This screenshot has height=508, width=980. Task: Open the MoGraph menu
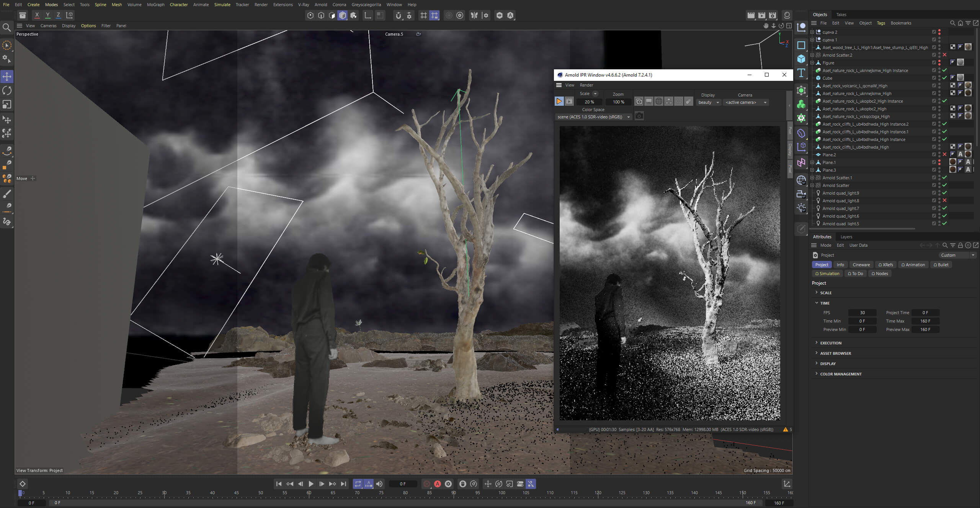click(x=155, y=5)
